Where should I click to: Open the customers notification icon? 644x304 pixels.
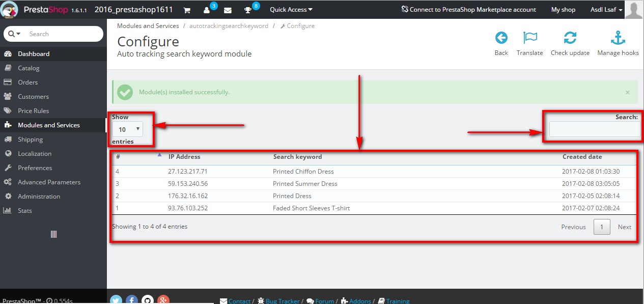click(207, 10)
